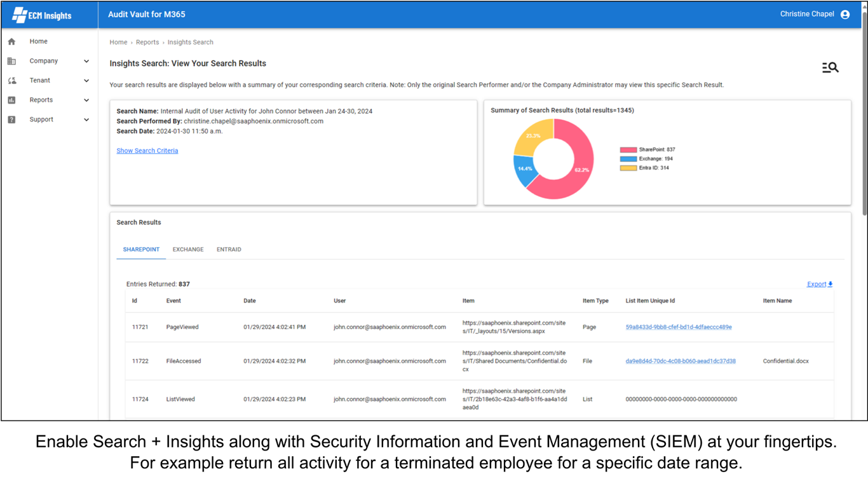
Task: Click the Item Type column header
Action: (x=595, y=301)
